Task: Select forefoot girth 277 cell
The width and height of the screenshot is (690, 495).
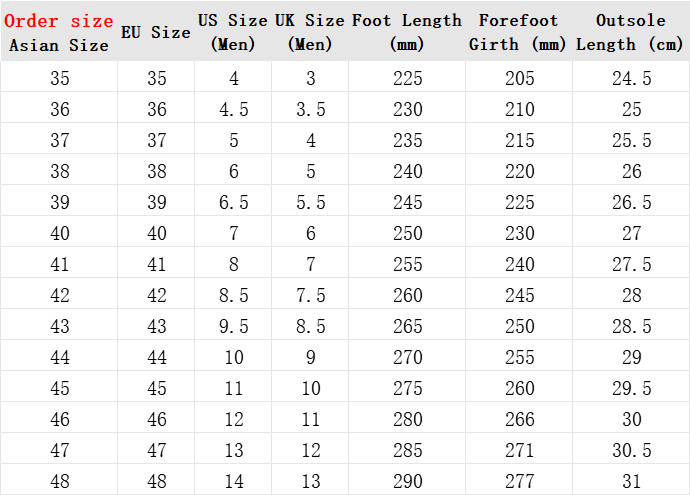Action: click(519, 481)
